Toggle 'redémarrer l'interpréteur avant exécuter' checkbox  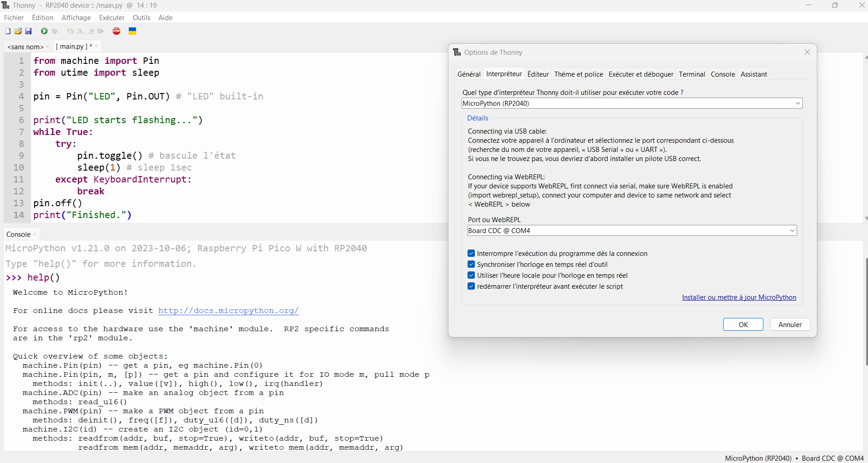click(471, 286)
